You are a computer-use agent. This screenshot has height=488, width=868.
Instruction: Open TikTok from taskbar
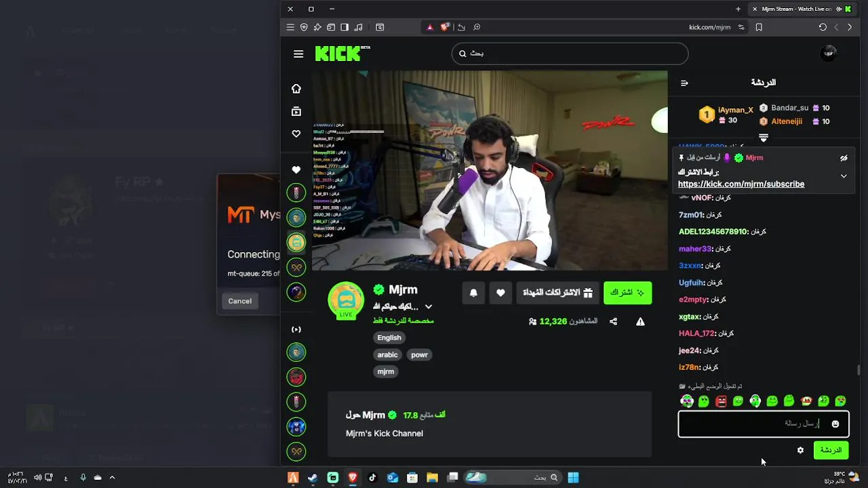click(x=372, y=478)
